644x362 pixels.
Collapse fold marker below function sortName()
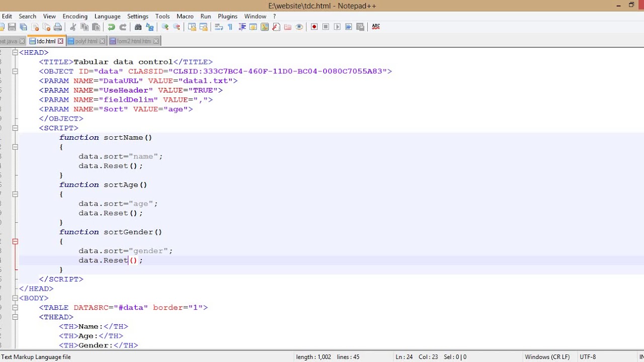tap(15, 147)
